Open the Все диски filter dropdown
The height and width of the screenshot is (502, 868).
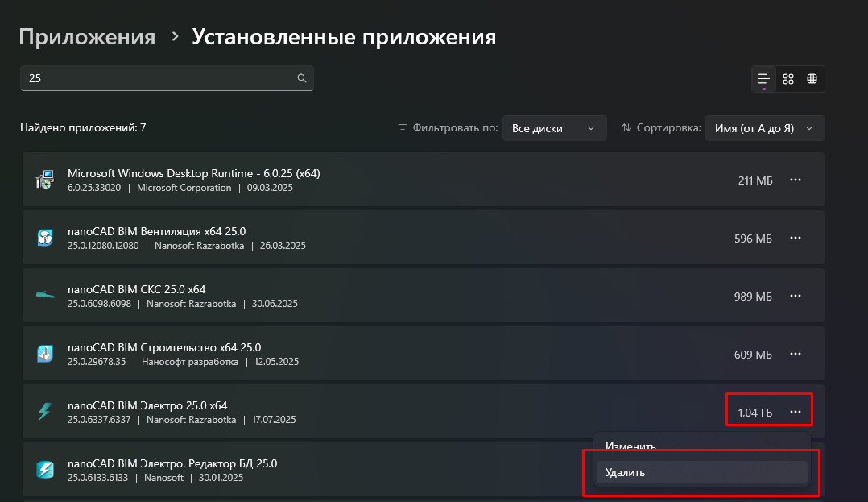(554, 128)
